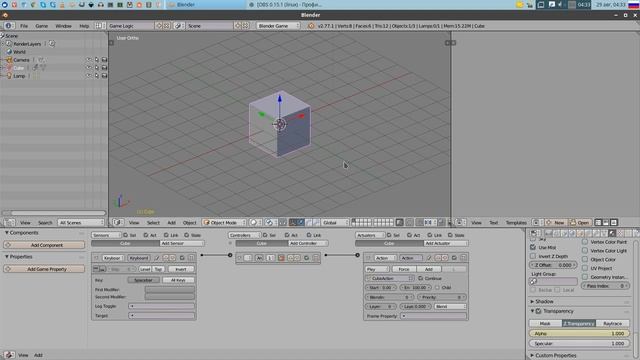
Task: Enable the All Keys toggle
Action: [178, 280]
